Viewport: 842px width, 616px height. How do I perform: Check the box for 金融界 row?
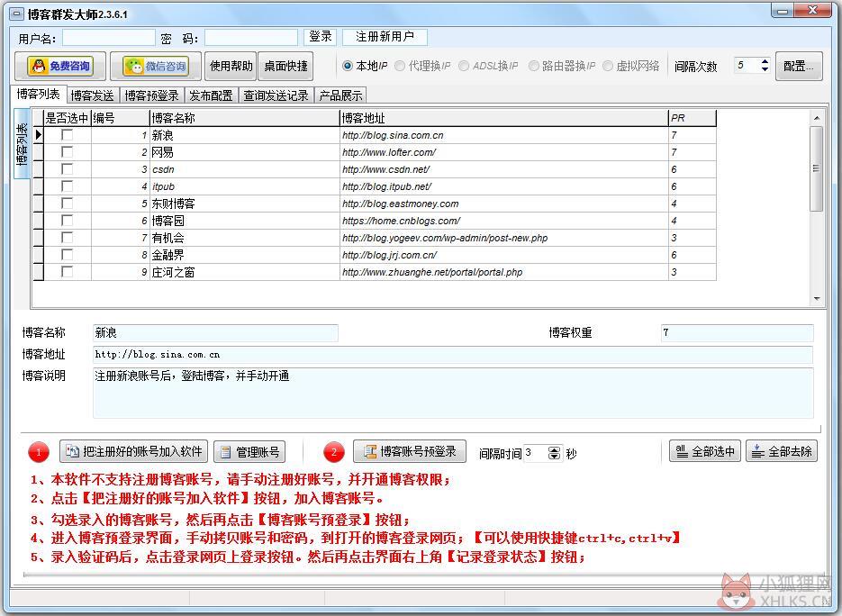point(68,255)
